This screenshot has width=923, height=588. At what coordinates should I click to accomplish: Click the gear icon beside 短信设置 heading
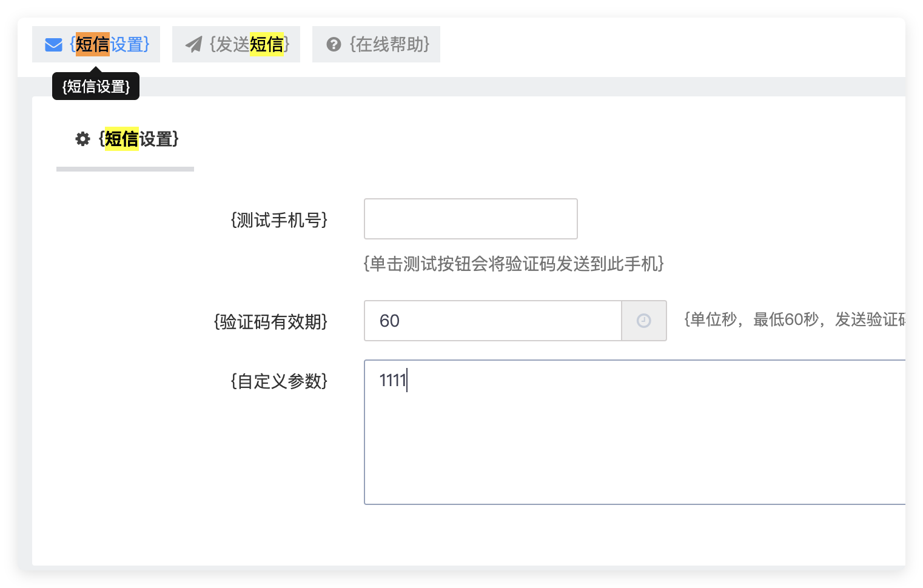tap(82, 139)
